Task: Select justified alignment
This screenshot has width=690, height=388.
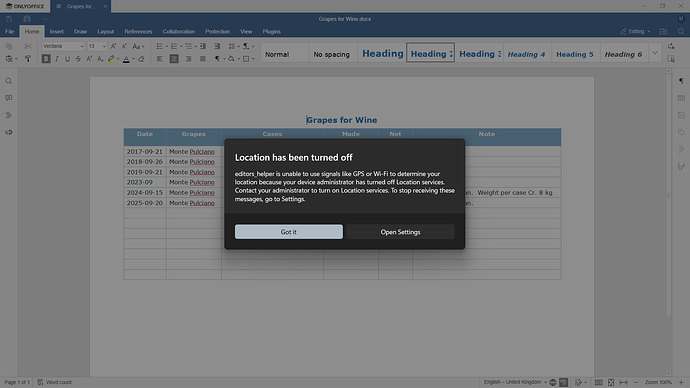Action: pos(203,59)
